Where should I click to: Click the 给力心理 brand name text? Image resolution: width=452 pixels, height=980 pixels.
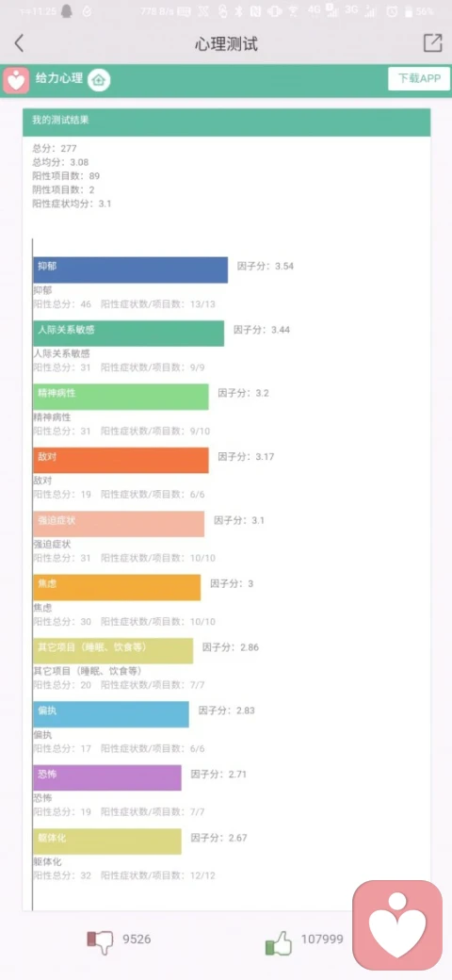pyautogui.click(x=59, y=79)
